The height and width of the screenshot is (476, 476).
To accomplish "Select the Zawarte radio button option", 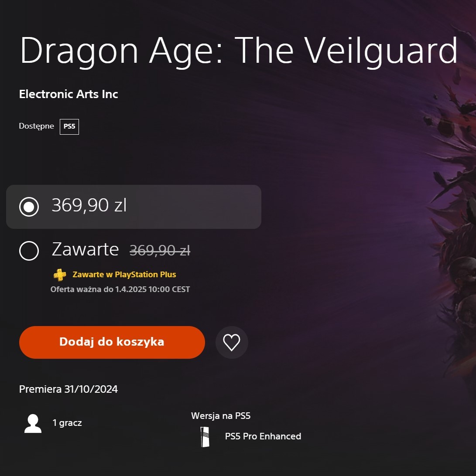I will [x=29, y=251].
